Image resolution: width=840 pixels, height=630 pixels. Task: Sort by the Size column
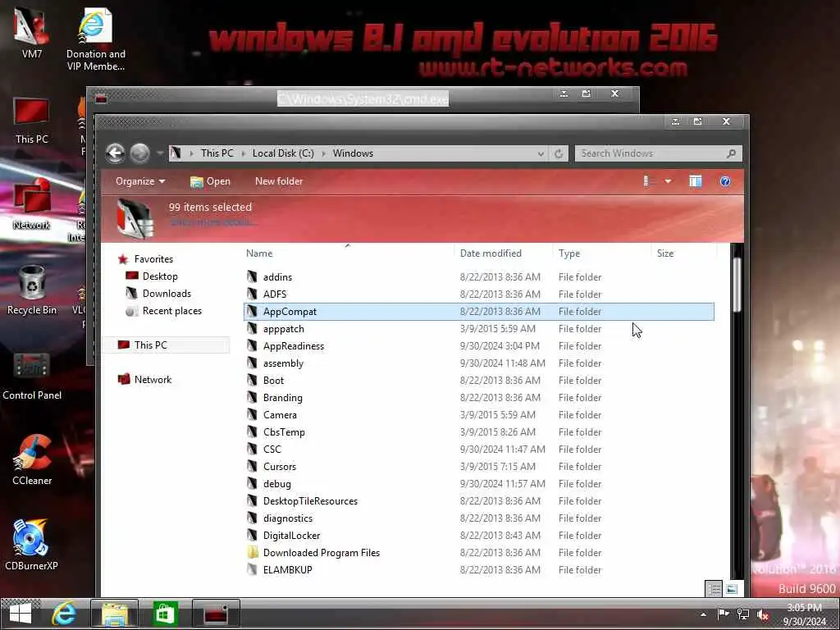(x=665, y=253)
